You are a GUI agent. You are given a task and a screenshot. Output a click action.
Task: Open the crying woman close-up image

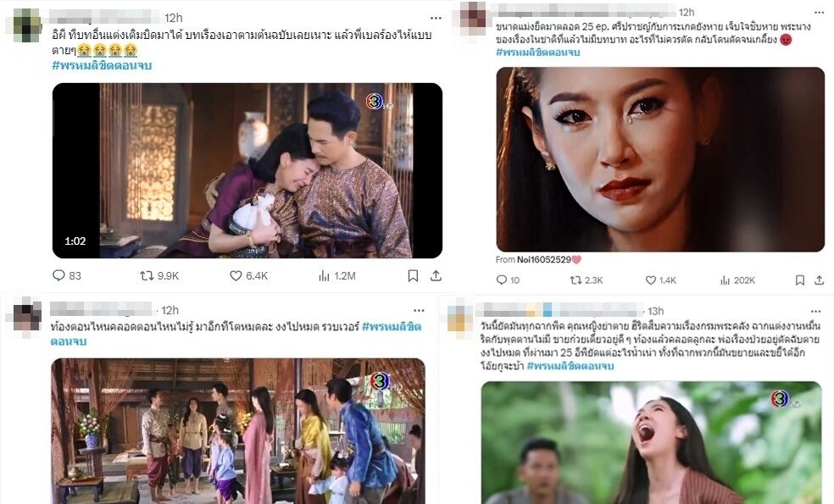pos(660,159)
